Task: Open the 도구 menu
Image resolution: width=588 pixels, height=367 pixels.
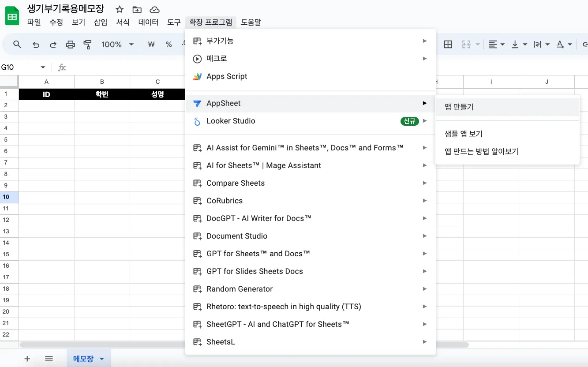Action: (174, 22)
